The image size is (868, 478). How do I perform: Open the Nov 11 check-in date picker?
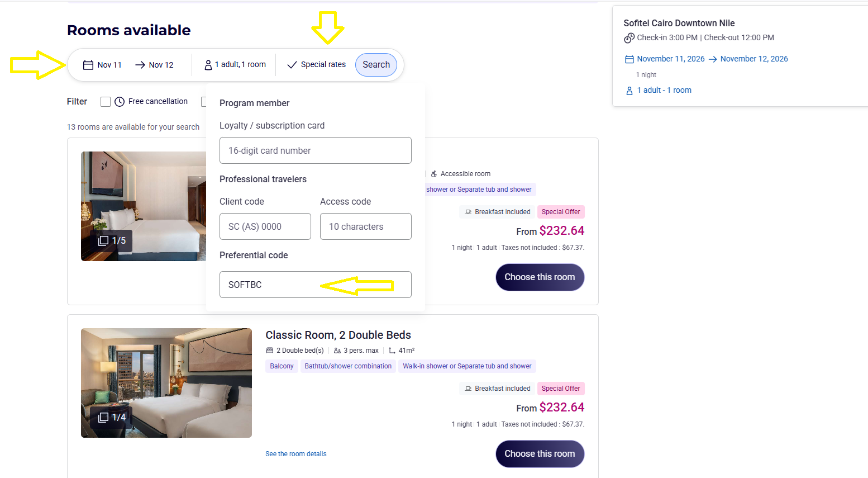(x=103, y=65)
